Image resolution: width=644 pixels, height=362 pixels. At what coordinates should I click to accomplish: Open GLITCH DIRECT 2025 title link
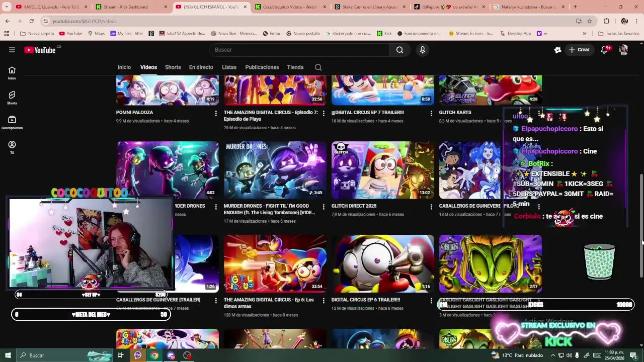coord(354,206)
